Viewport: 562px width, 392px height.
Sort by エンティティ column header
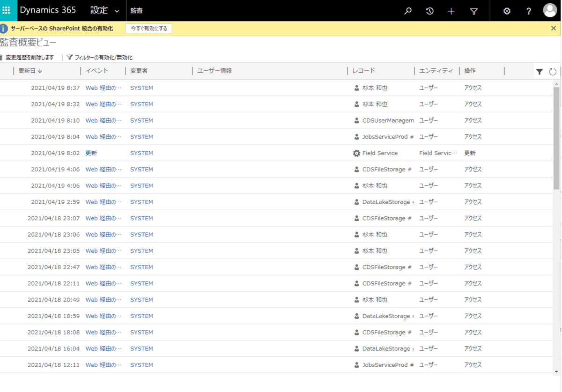(x=436, y=71)
